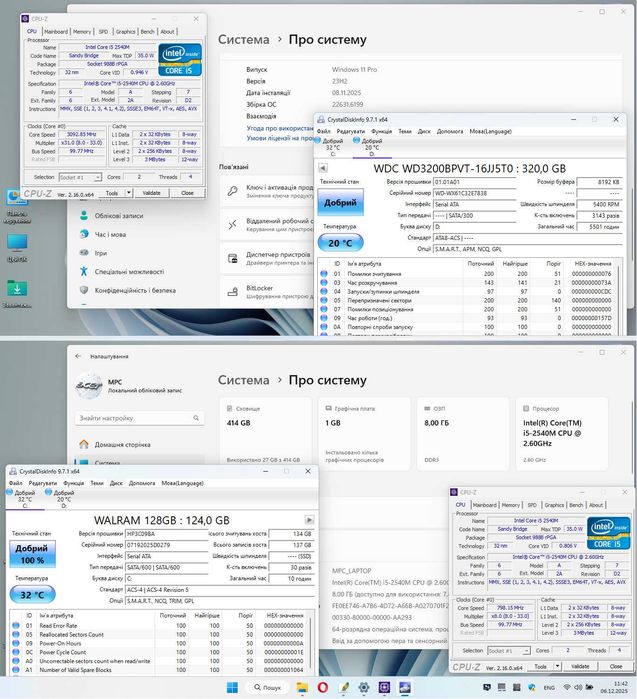Screen dimensions: 637x699
Task: Open Теми menu in WALRAM CrystalDiskInfo window
Action: click(x=97, y=483)
